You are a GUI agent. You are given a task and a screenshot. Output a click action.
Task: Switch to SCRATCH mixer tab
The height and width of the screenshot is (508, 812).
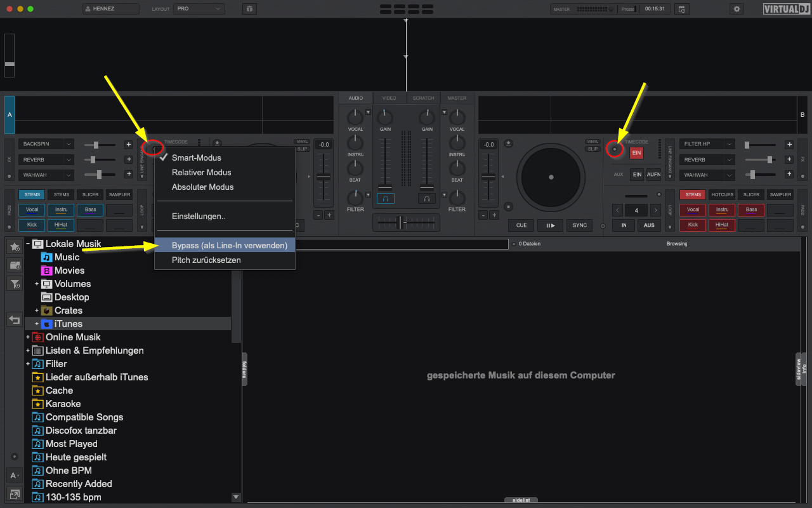point(423,98)
